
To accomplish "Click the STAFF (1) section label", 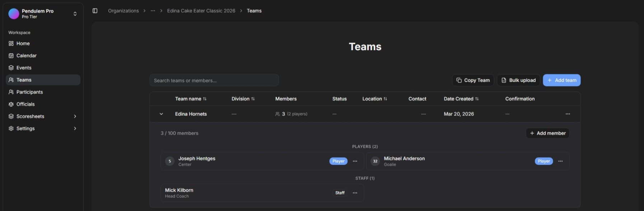I will (365, 178).
